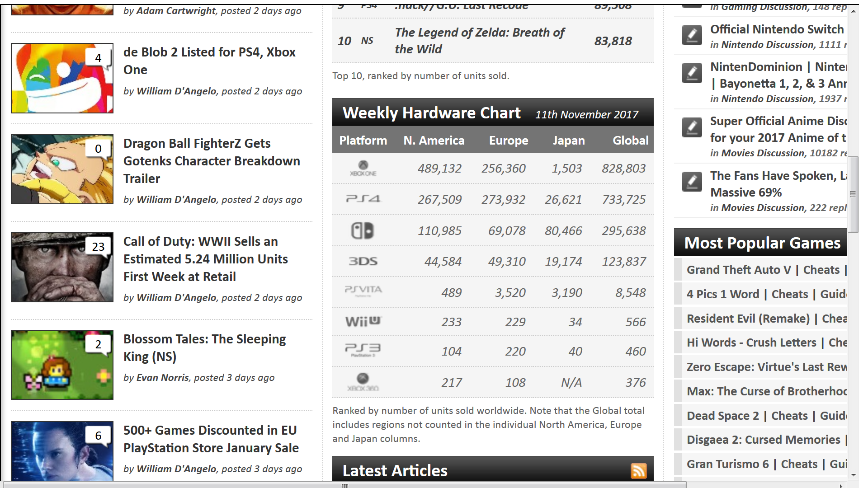Click the Japan column header
The image size is (868, 488).
point(569,141)
